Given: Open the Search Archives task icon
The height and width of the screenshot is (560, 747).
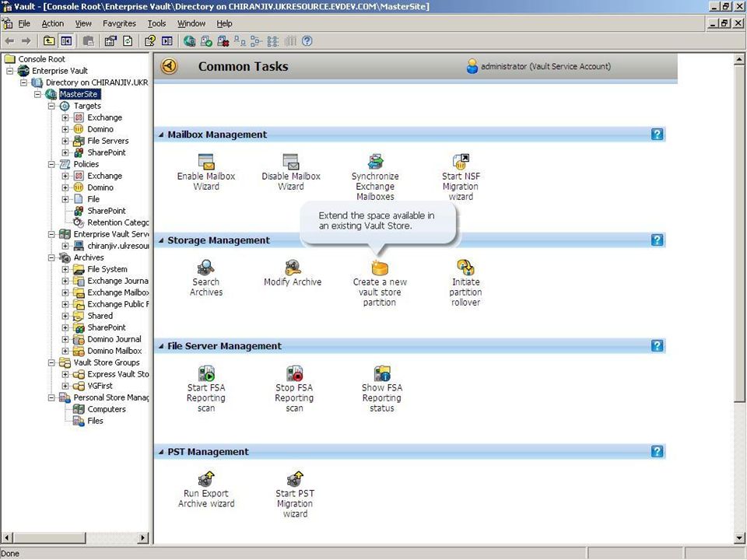Looking at the screenshot, I should point(205,268).
